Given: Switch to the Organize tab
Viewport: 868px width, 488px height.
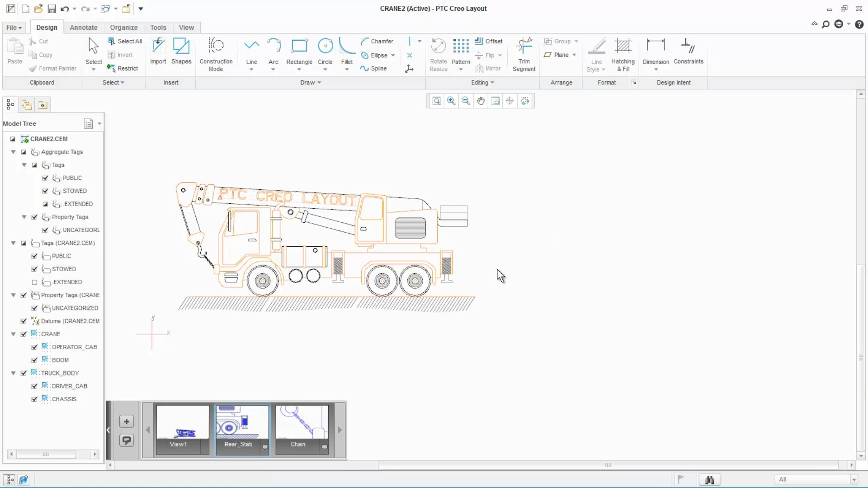Looking at the screenshot, I should click(x=123, y=27).
